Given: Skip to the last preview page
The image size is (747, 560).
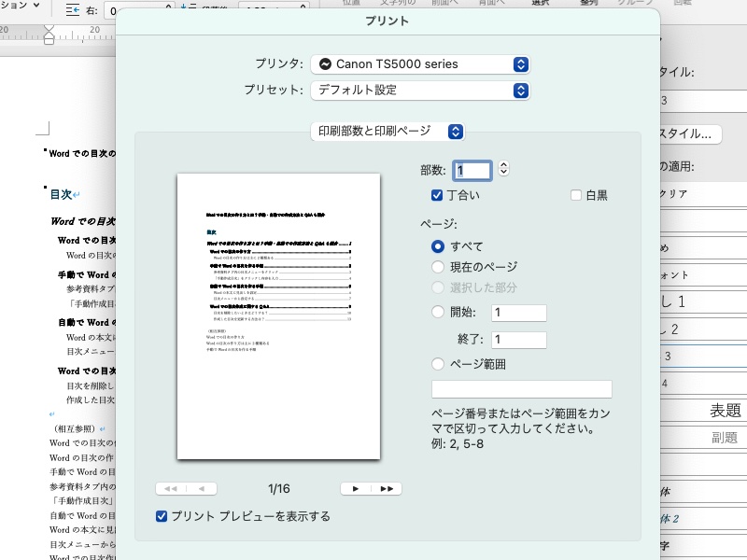Looking at the screenshot, I should [x=387, y=487].
